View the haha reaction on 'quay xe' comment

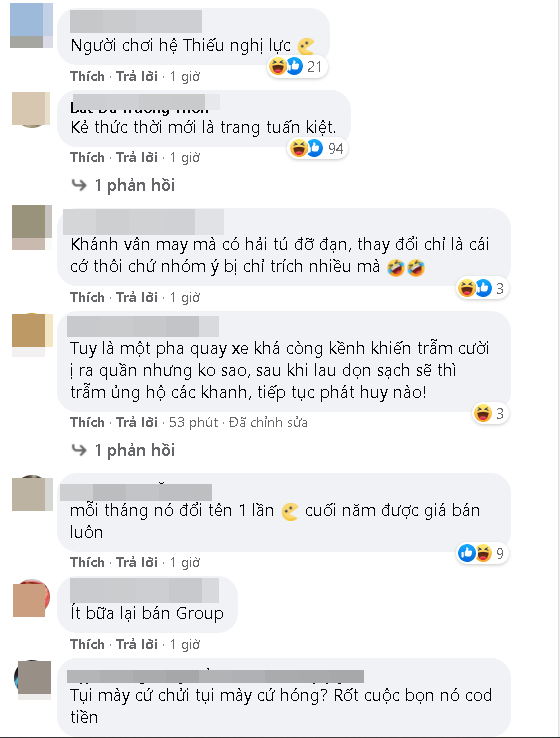coord(483,413)
